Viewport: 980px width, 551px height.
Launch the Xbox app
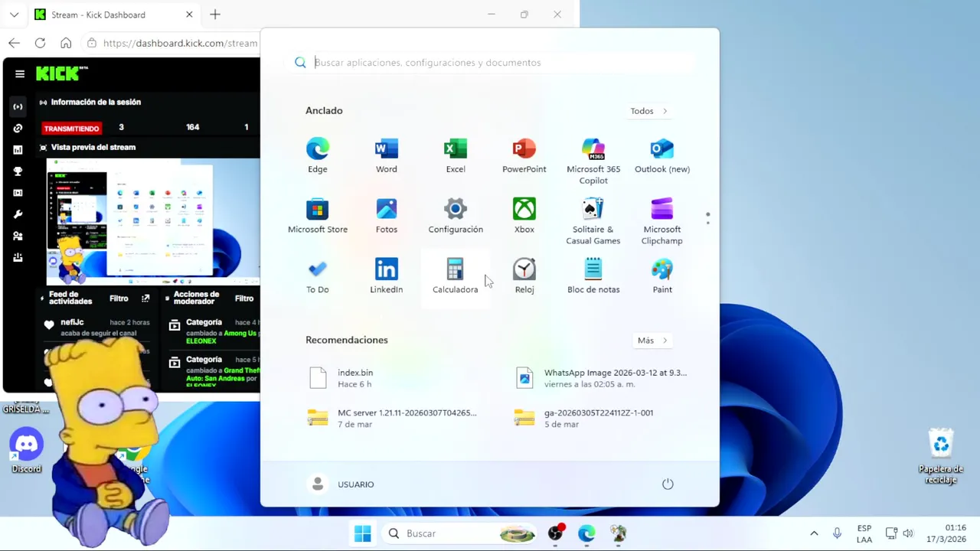524,216
